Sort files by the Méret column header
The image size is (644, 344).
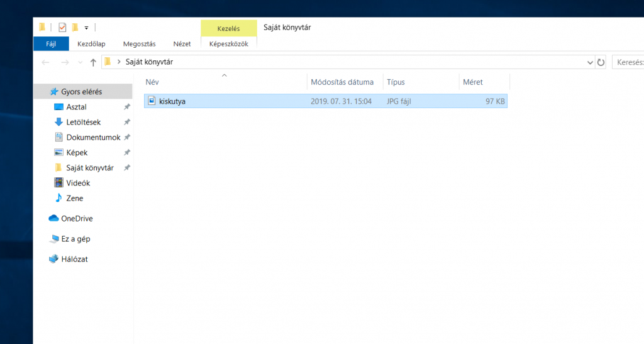click(x=473, y=82)
